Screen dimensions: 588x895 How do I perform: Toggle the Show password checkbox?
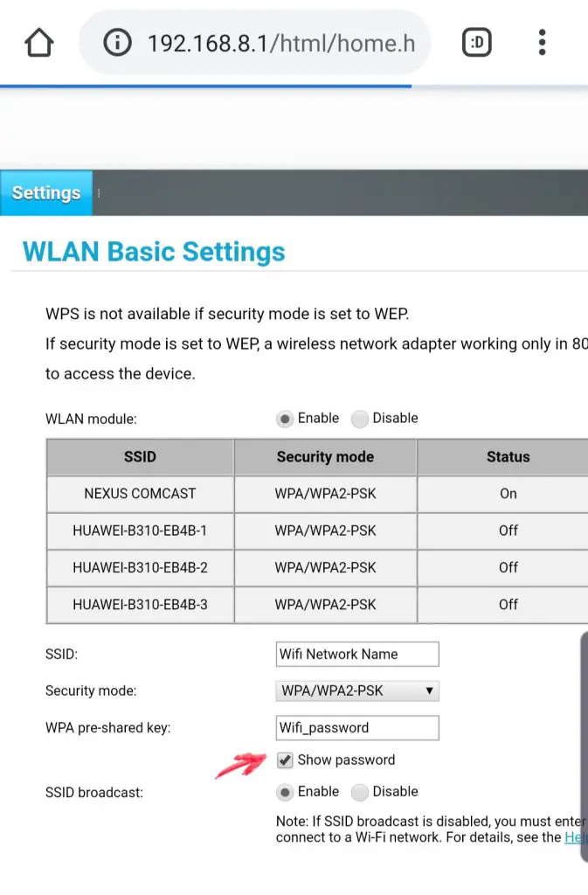click(x=286, y=760)
